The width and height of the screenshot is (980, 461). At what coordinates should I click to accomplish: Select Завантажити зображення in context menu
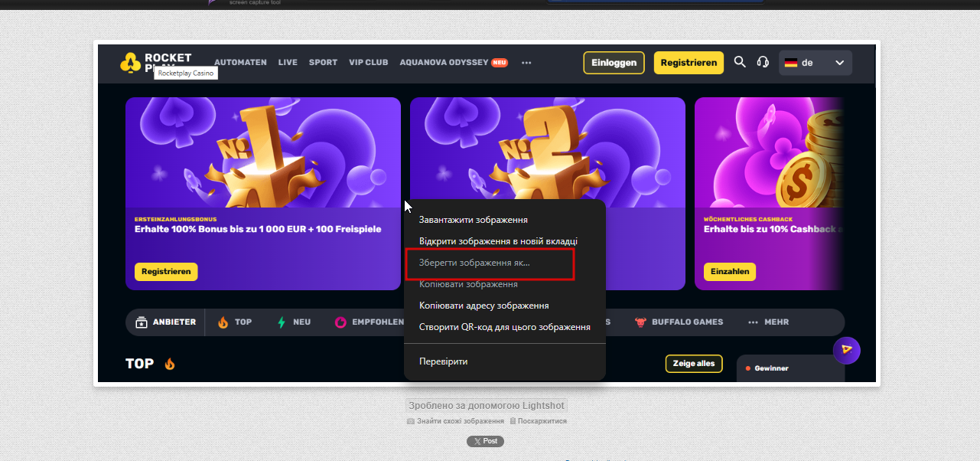[x=505, y=220]
